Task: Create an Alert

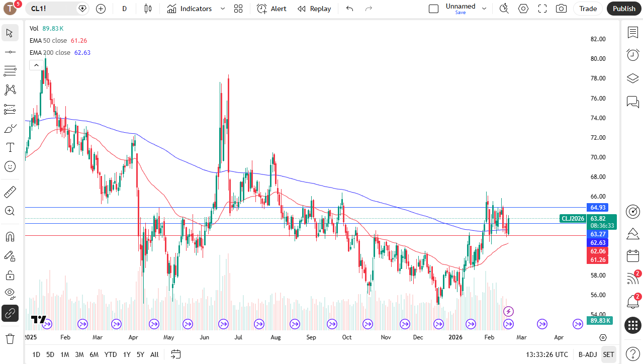Action: [271, 9]
